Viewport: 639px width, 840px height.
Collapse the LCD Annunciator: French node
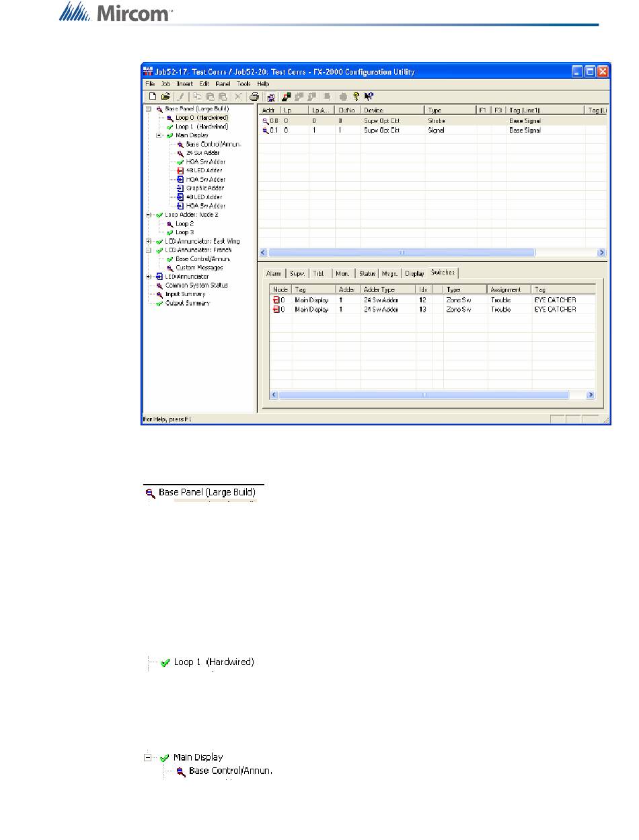tap(148, 250)
